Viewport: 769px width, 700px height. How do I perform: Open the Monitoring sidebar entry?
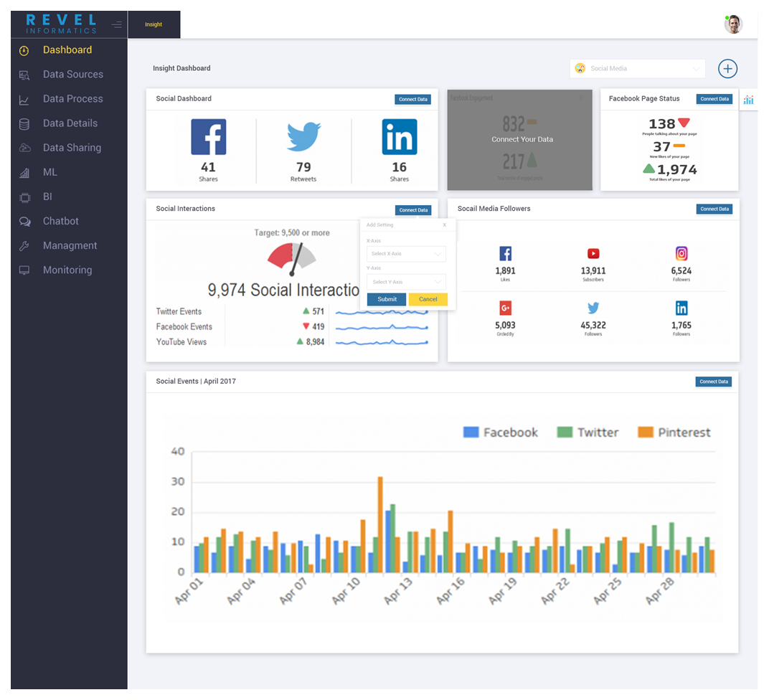(67, 270)
